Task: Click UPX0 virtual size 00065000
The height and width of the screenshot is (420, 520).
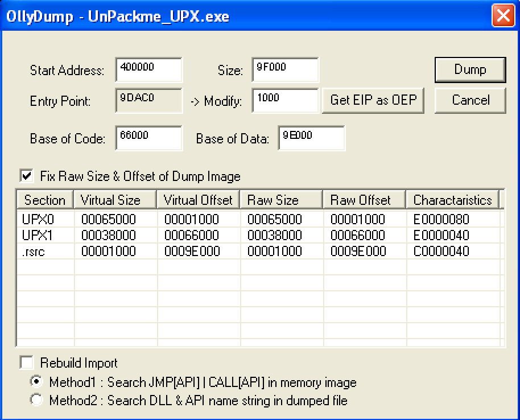Action: point(109,219)
